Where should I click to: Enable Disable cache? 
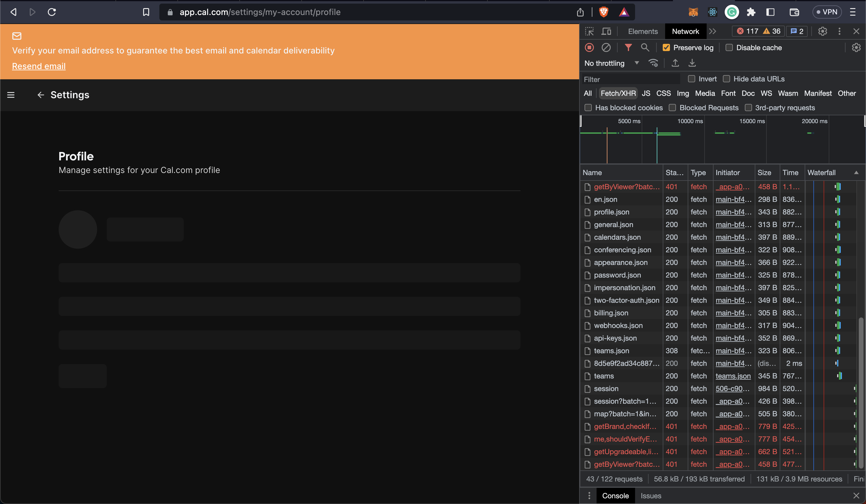click(729, 47)
